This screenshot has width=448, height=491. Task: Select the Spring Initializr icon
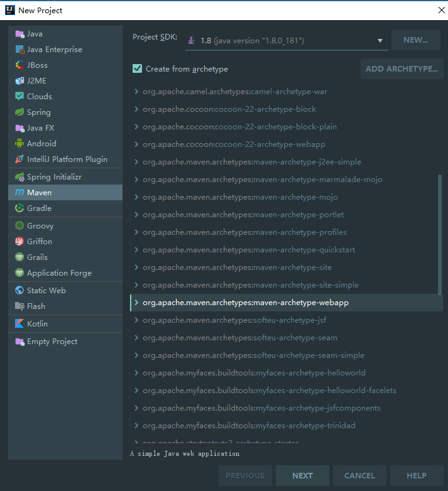[19, 177]
